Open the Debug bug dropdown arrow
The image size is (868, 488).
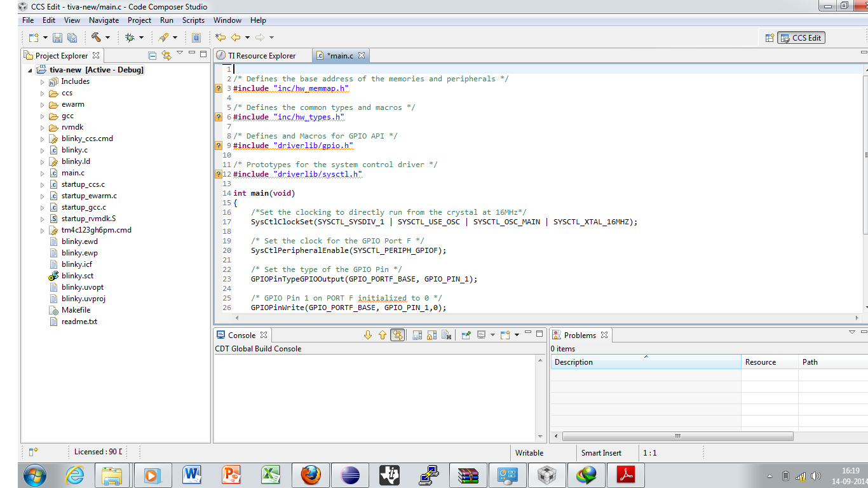pos(141,37)
